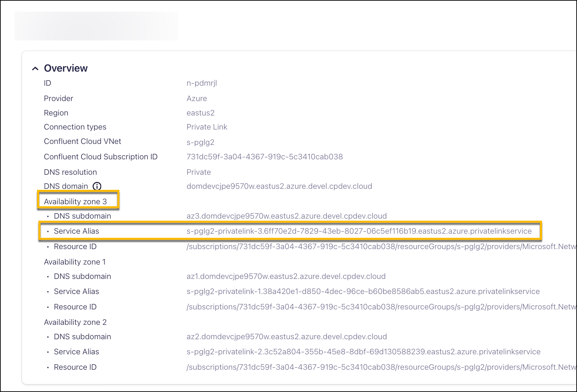This screenshot has height=392, width=577.
Task: Select the zone 1 Service Alias value
Action: (363, 291)
